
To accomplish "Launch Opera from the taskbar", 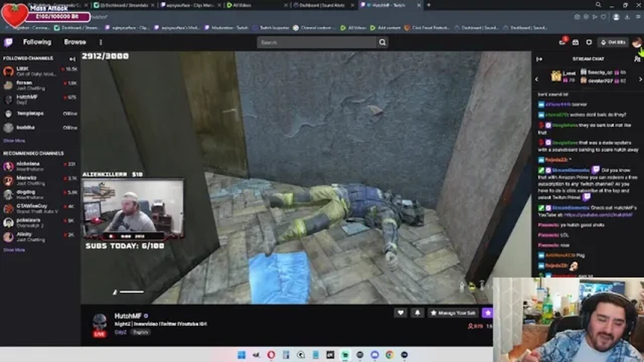I will coord(271,355).
